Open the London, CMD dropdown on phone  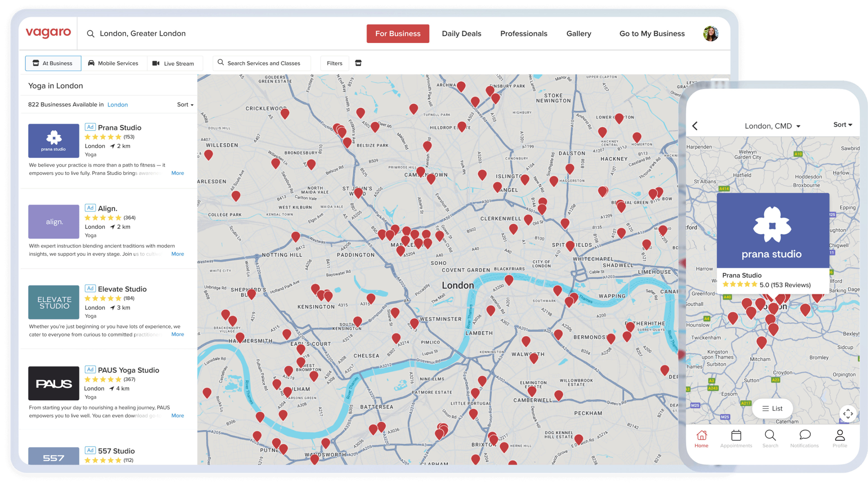click(772, 126)
